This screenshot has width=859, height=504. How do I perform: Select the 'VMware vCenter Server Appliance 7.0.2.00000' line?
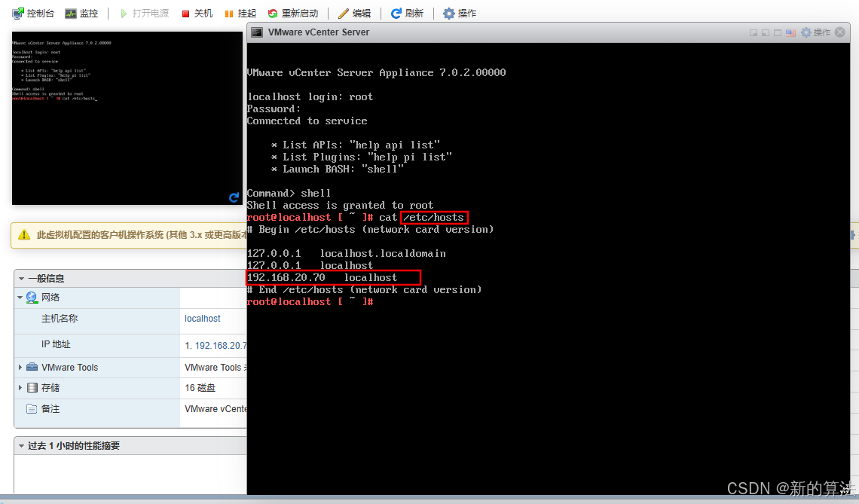pyautogui.click(x=376, y=73)
